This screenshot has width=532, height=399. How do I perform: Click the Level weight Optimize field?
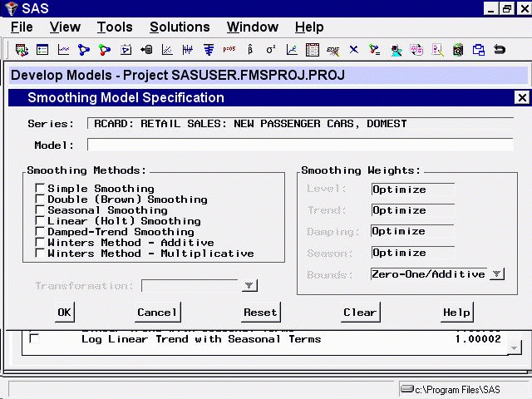pyautogui.click(x=413, y=190)
